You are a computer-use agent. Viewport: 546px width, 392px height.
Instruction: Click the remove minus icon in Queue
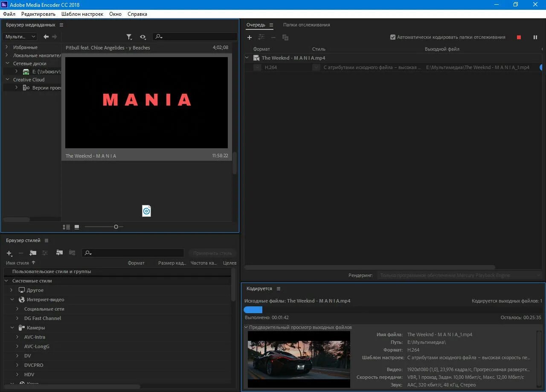273,37
